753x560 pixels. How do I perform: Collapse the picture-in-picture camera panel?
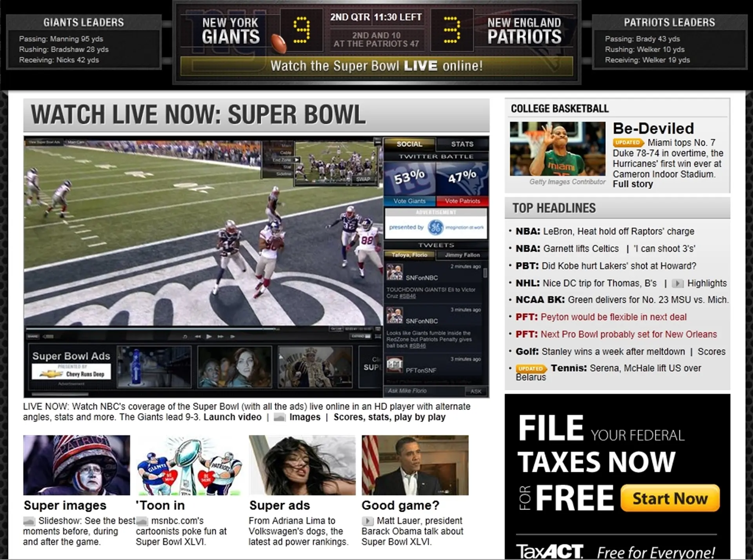[377, 141]
